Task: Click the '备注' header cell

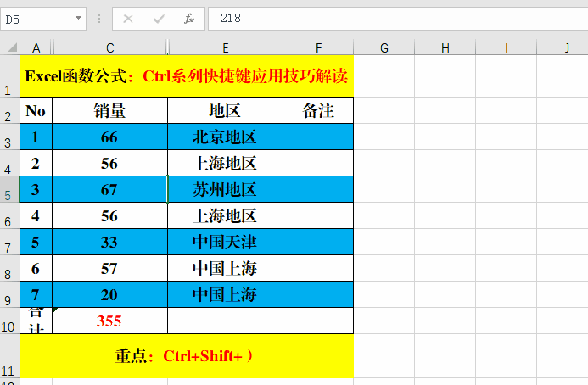Action: (x=318, y=110)
